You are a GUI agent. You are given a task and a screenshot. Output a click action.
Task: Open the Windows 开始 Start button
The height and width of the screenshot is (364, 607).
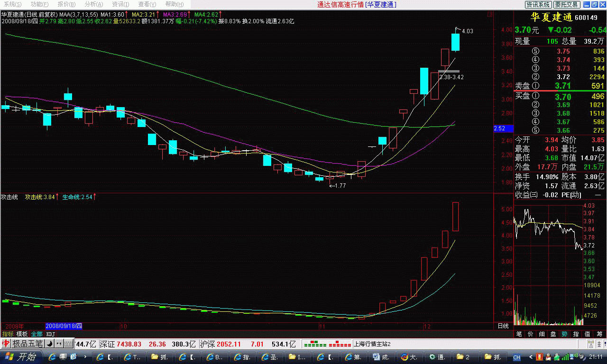(21, 357)
